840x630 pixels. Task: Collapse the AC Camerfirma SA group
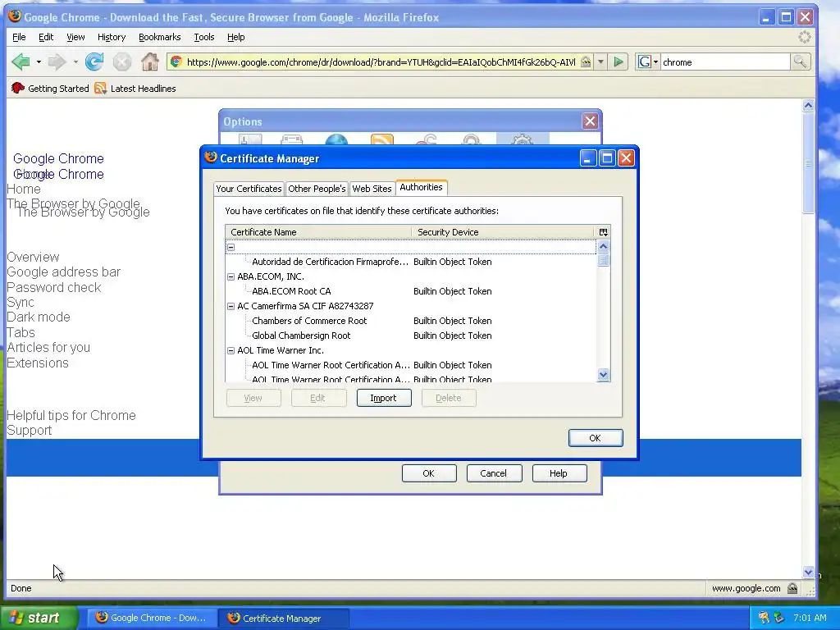click(x=231, y=307)
